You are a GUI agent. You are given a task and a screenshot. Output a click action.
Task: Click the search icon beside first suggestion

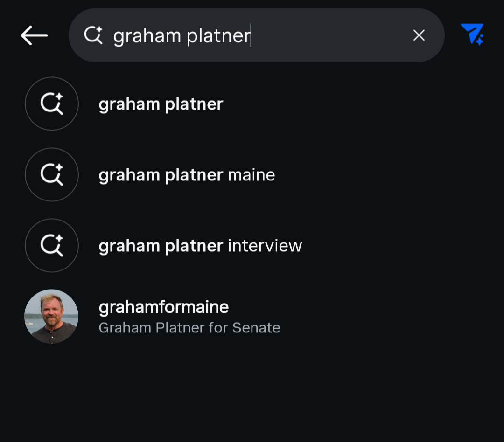[x=52, y=104]
